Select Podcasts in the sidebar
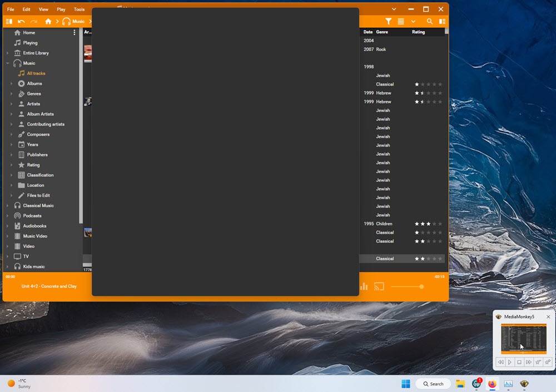 [x=32, y=216]
